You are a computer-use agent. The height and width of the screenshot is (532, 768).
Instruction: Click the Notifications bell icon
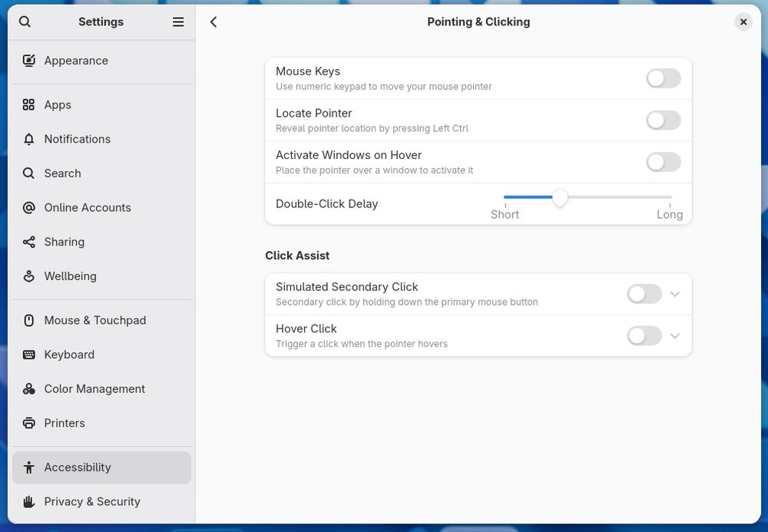[x=29, y=139]
